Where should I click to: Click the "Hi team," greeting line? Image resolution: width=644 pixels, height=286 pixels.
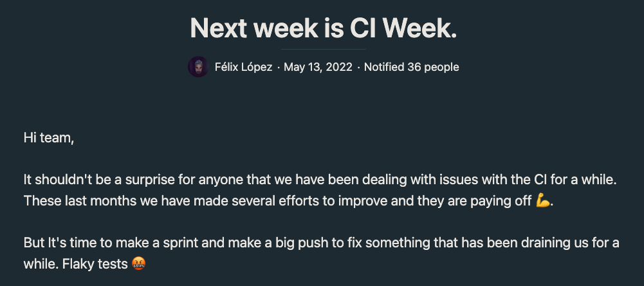(x=49, y=137)
